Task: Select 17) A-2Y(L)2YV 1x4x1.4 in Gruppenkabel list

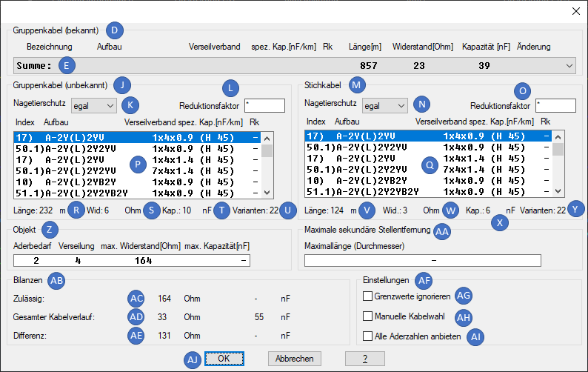Action: point(138,160)
